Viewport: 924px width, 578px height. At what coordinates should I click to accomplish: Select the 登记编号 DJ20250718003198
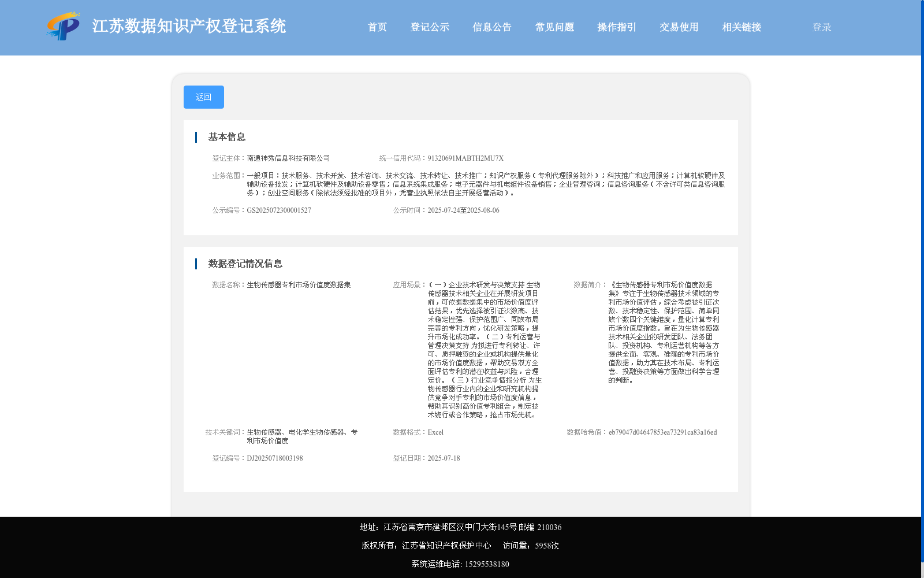[x=275, y=458]
